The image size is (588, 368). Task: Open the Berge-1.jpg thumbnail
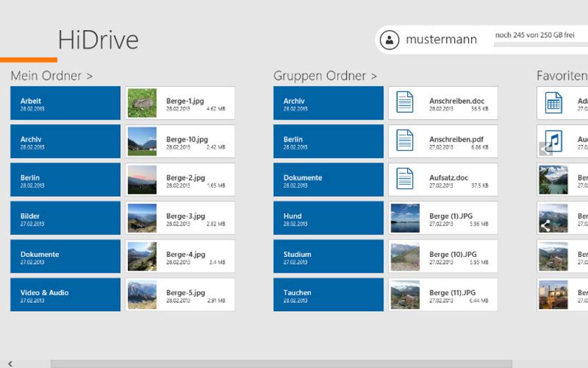click(x=142, y=103)
